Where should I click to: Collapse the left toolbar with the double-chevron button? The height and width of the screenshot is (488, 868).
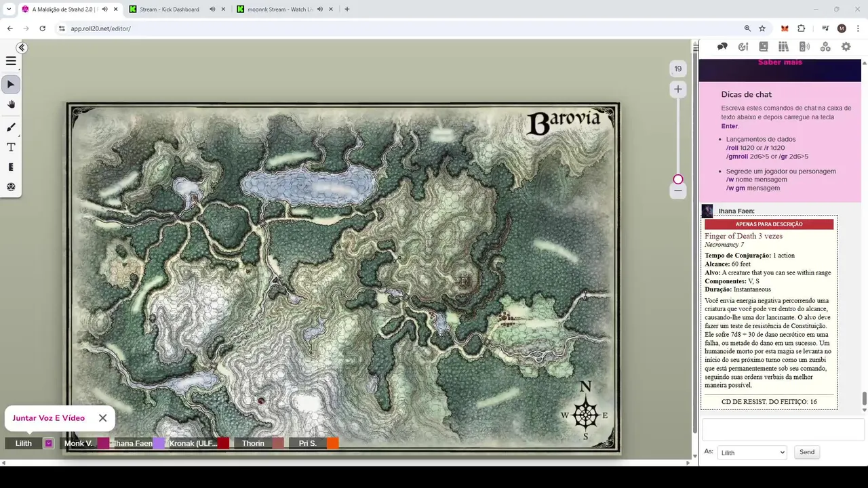[x=22, y=47]
